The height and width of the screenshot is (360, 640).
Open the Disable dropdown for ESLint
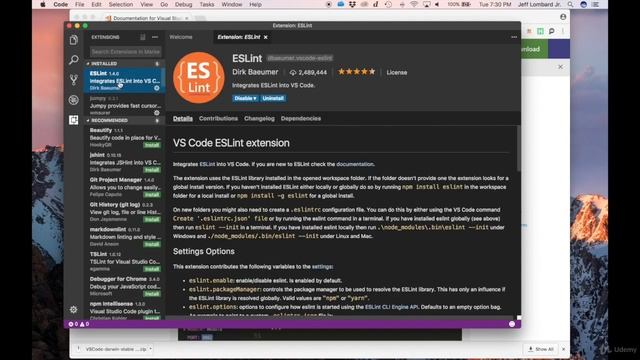245,98
